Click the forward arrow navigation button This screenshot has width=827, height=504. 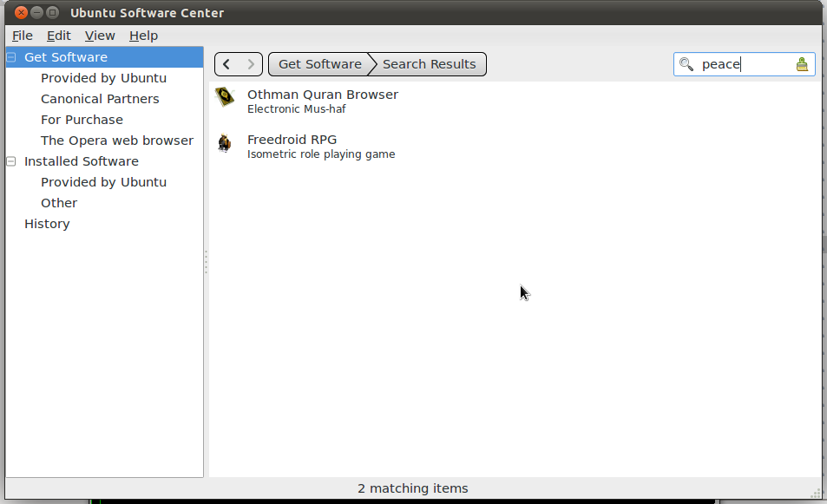[x=251, y=64]
